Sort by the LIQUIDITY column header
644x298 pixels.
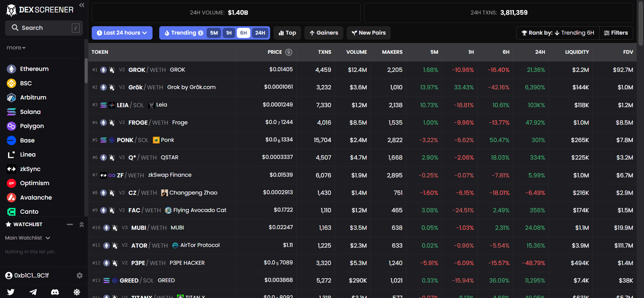pos(577,52)
